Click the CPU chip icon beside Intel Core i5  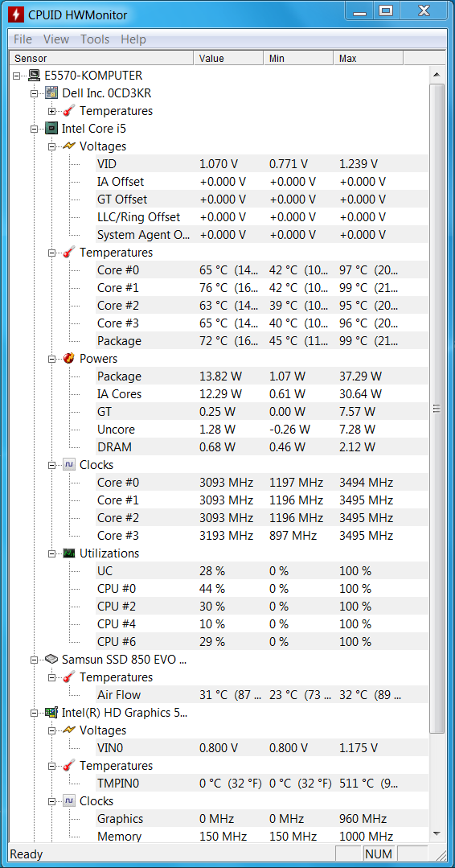(x=51, y=129)
